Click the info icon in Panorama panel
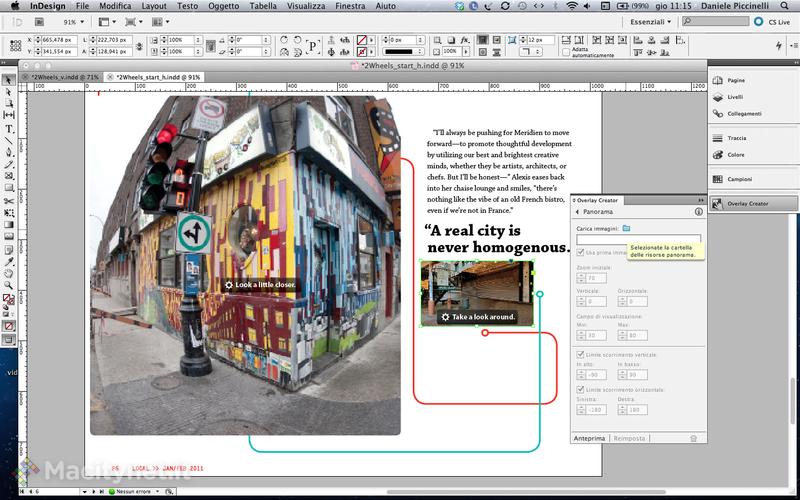Viewport: 800px width, 500px height. (698, 212)
